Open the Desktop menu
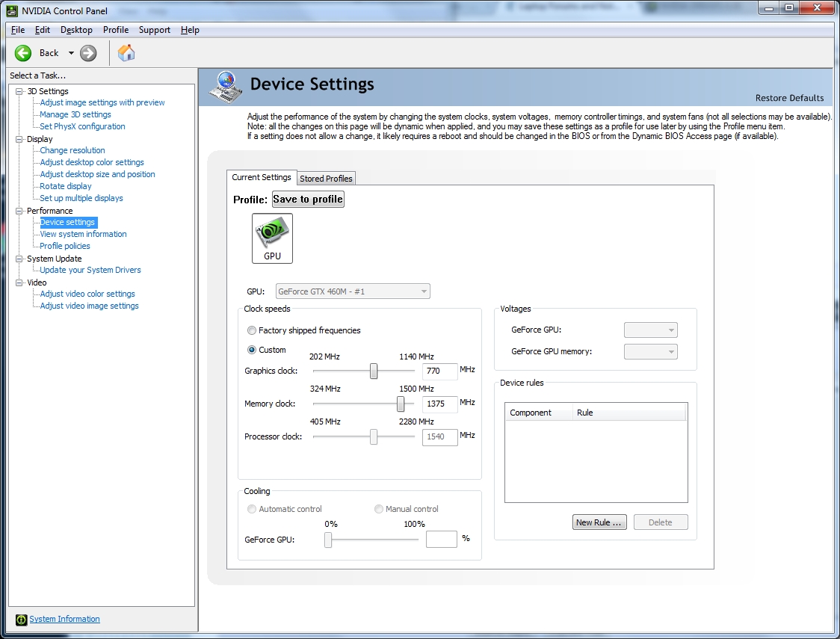This screenshot has width=840, height=639. click(76, 30)
